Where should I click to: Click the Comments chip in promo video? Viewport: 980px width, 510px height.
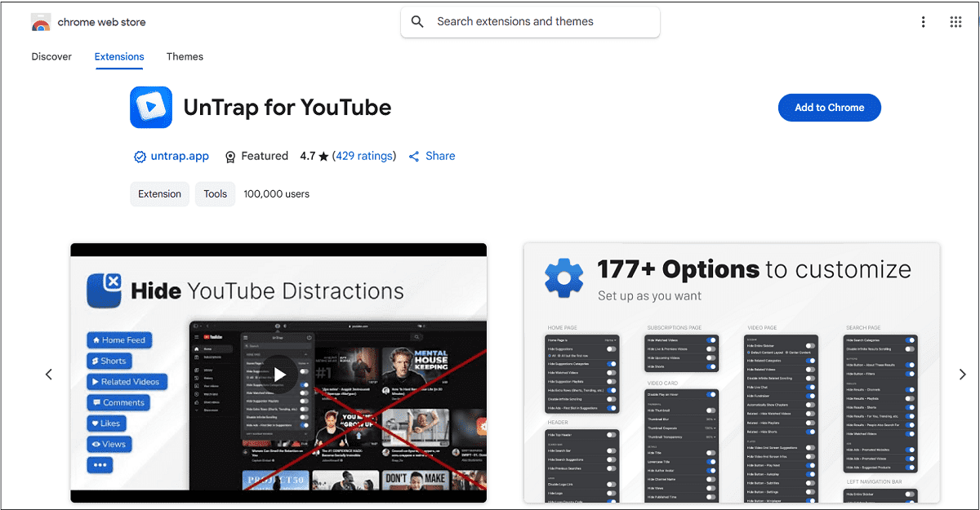[118, 402]
